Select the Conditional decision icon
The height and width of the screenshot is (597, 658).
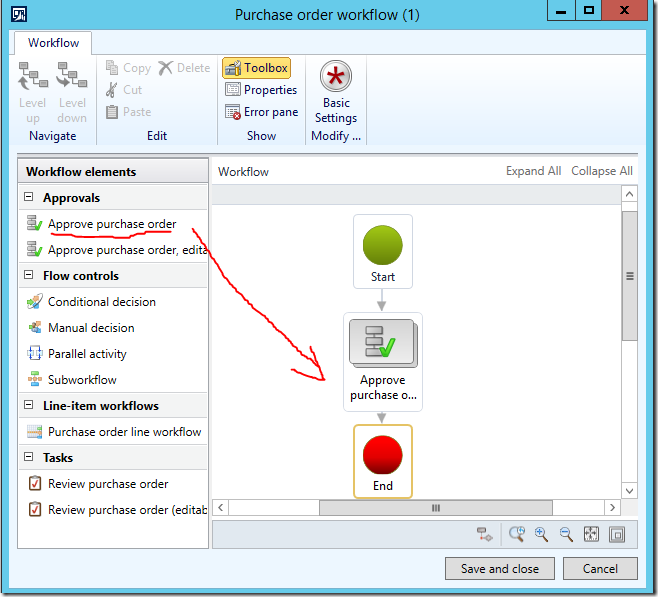[34, 301]
